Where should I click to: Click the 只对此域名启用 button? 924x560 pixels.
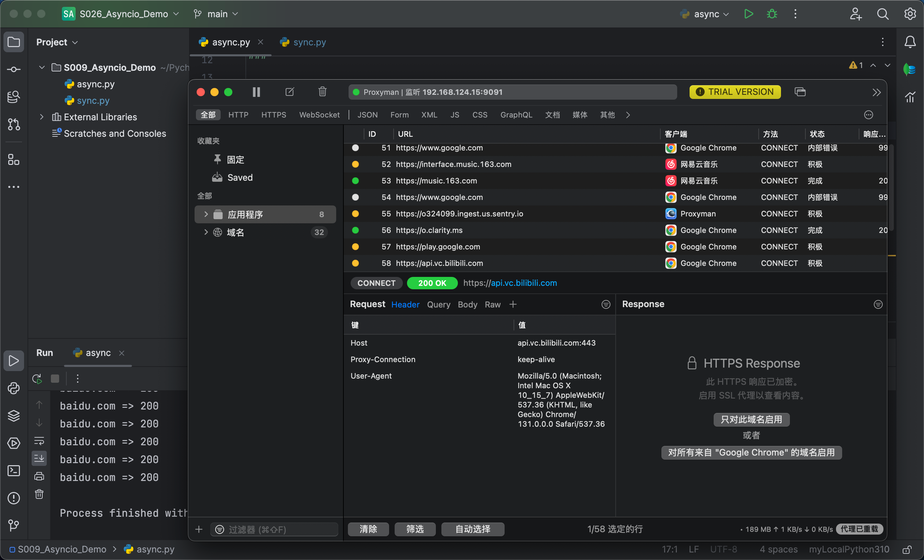click(751, 419)
